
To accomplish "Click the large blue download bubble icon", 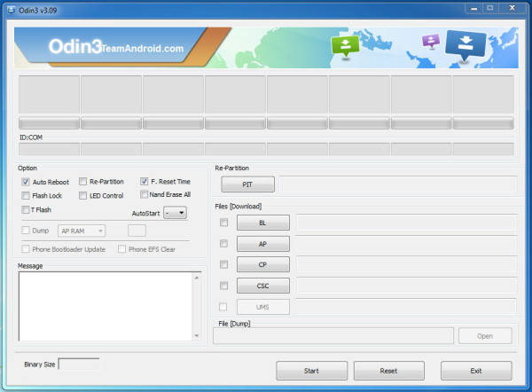I will point(465,46).
